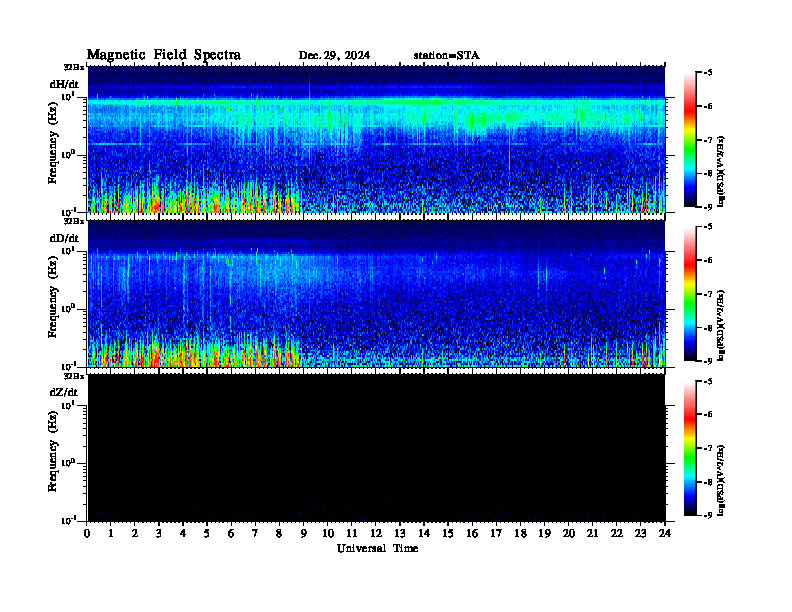Click hour "5" on the time axis

click(x=207, y=533)
